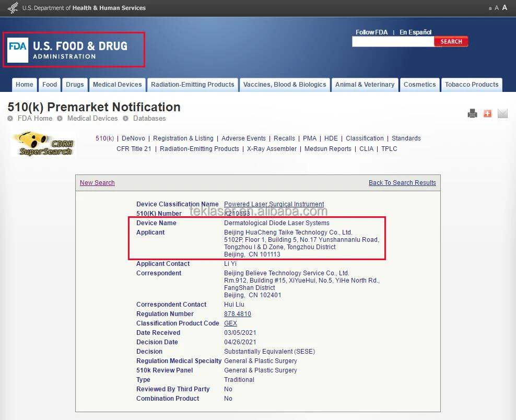Open the Food tab

click(x=50, y=85)
